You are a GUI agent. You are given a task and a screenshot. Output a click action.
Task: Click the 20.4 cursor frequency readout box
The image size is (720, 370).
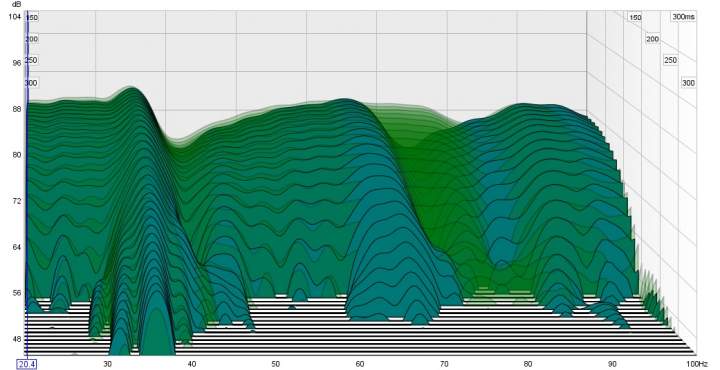click(27, 364)
